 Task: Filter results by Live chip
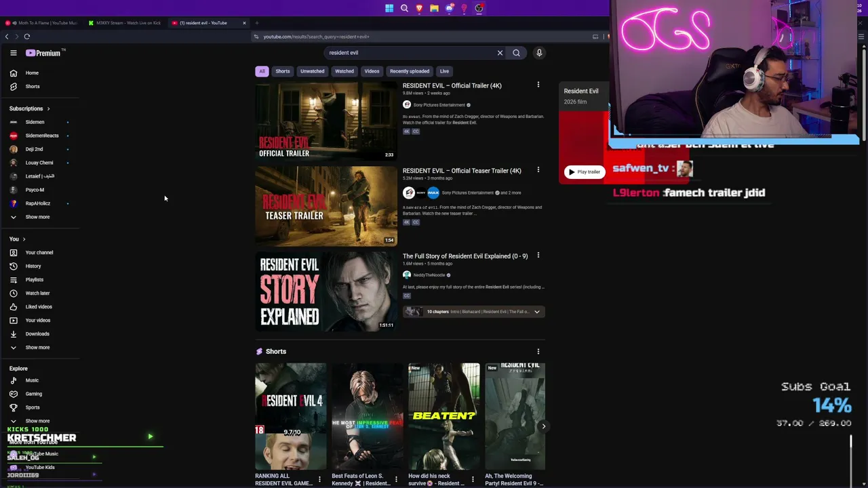coord(444,71)
